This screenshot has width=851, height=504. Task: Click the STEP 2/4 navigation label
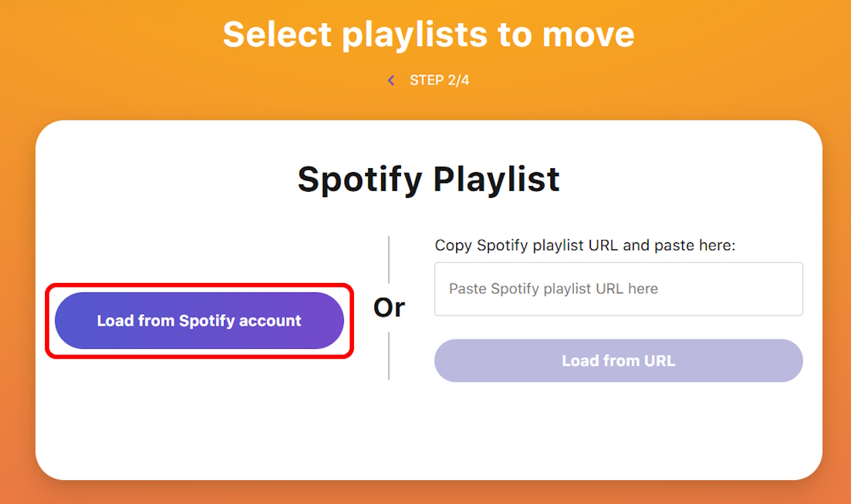[440, 80]
